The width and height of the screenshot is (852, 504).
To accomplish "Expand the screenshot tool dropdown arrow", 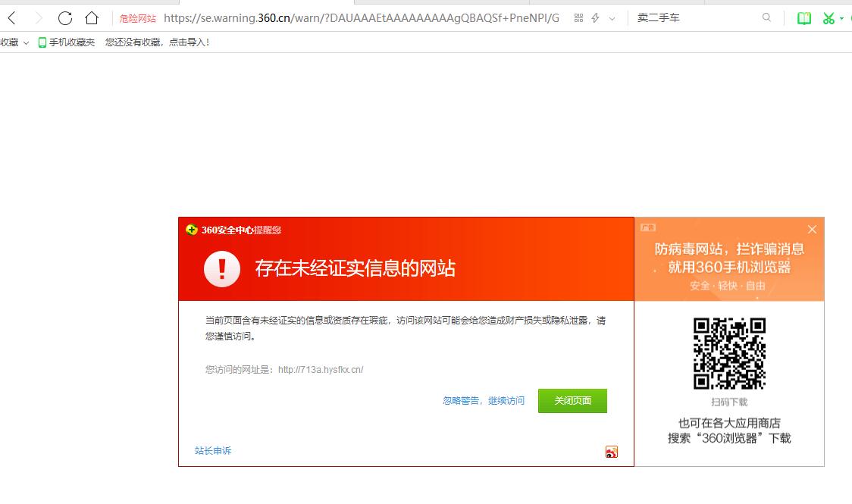I will [842, 18].
